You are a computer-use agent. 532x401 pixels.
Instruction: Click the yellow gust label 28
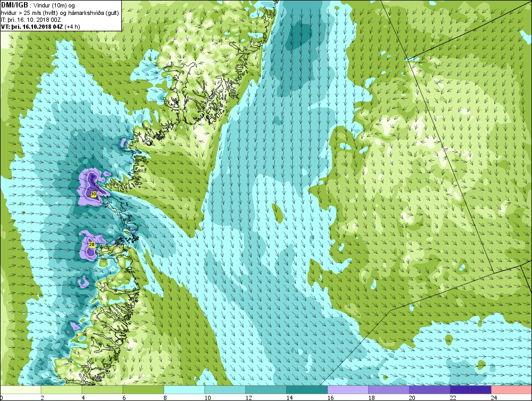(92, 244)
